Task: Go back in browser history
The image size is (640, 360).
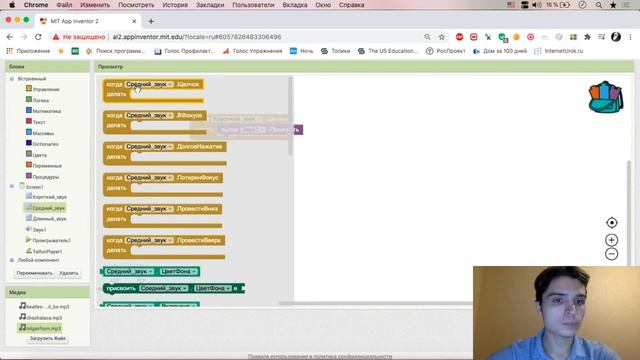Action: coord(10,37)
